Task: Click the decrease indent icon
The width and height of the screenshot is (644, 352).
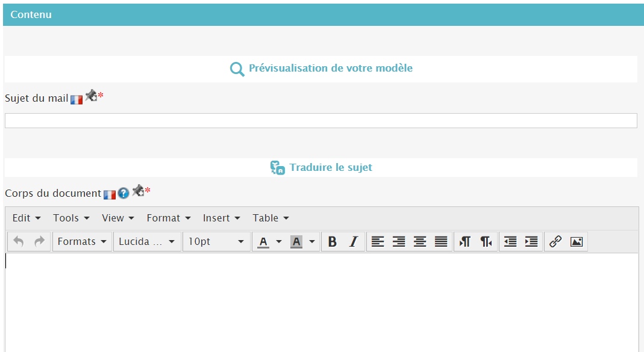Action: pos(510,242)
